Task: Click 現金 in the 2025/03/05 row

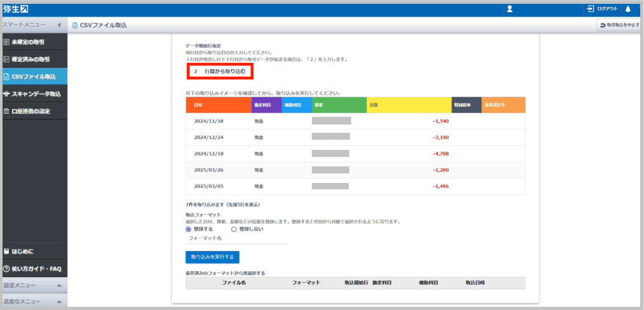Action: coord(258,186)
